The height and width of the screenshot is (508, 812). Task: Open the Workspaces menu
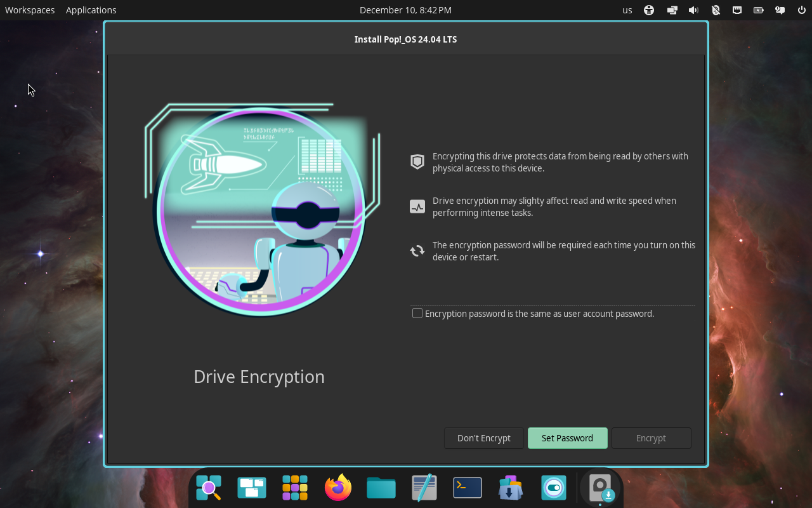[x=29, y=10]
